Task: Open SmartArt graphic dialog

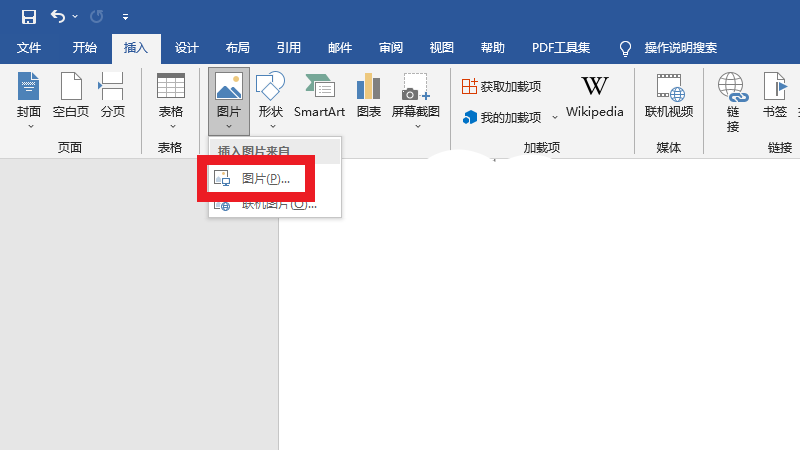Action: click(x=319, y=98)
